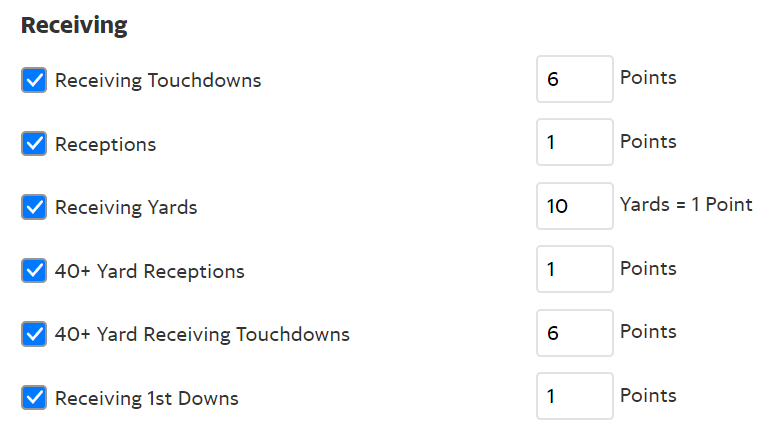Focus the Receiving 1st Downs points field
Screen dimensions: 770x426
click(575, 396)
